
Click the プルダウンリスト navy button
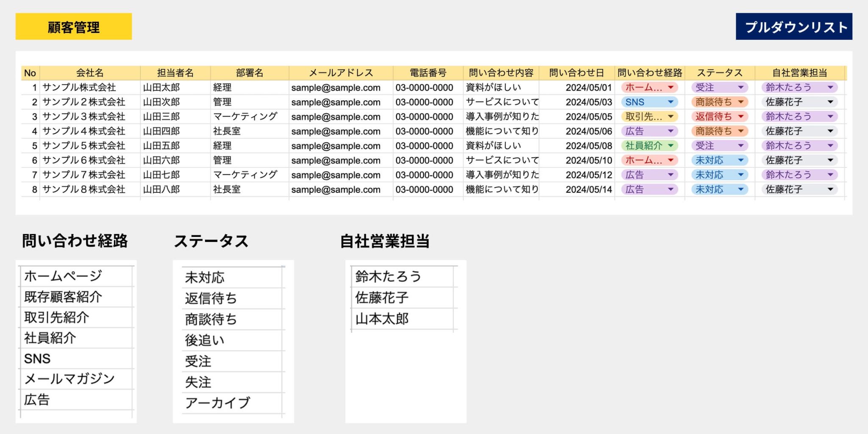(x=793, y=27)
